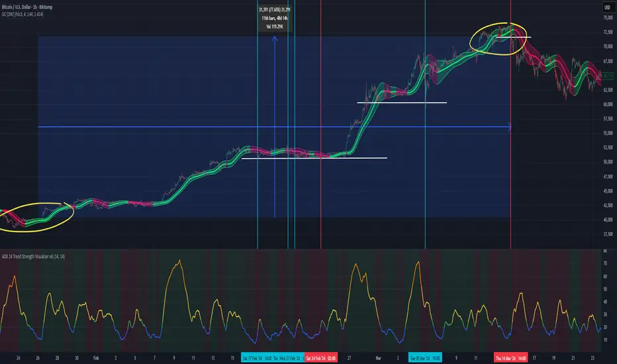The image size is (617, 364).
Task: Click the 50 level on ADX scale
Action: coord(605,289)
